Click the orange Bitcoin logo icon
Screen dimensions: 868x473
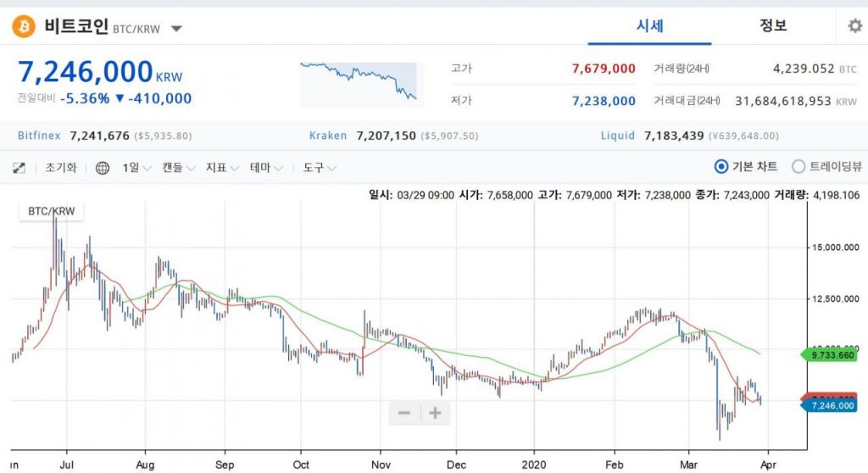[x=24, y=26]
